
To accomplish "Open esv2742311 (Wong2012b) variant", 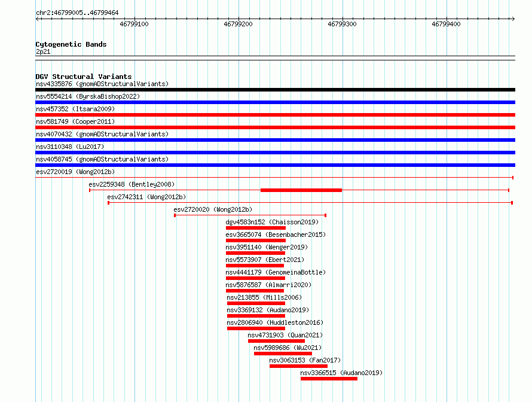I will [x=146, y=197].
